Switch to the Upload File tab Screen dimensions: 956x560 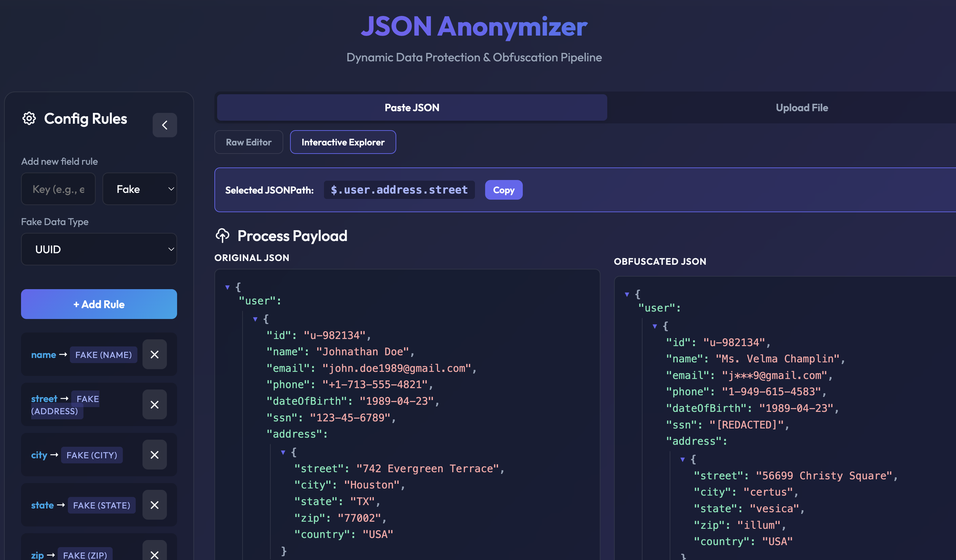[802, 108]
